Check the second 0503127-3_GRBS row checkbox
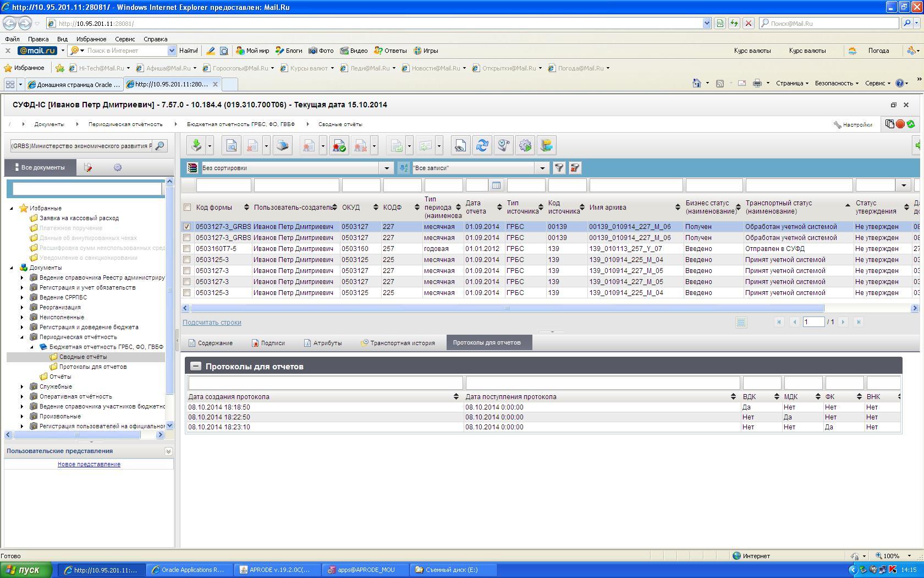This screenshot has width=924, height=578. [187, 238]
